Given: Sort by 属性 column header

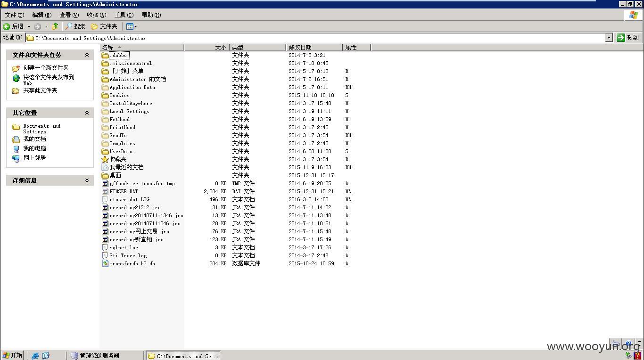Looking at the screenshot, I should (x=356, y=47).
